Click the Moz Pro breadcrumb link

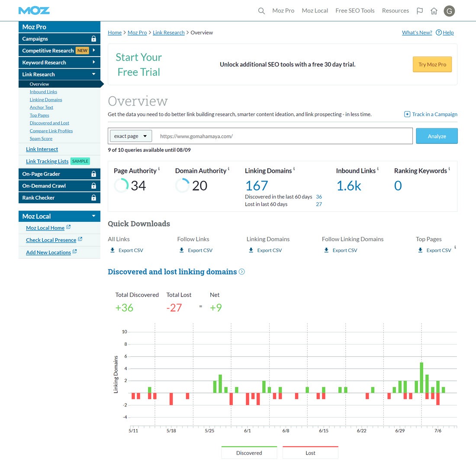(x=137, y=32)
